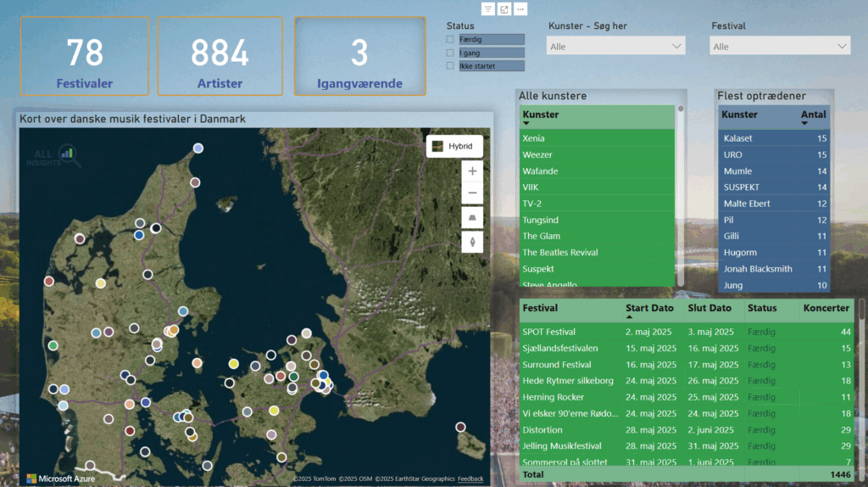This screenshot has width=868, height=487.
Task: Click the Alle kunstere list scrollbar
Action: pyautogui.click(x=679, y=195)
